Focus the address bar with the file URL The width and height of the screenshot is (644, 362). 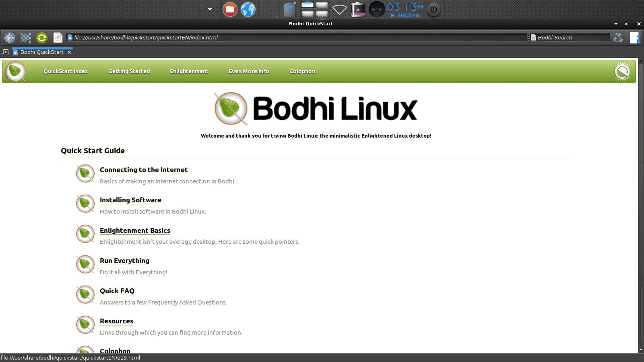click(x=297, y=37)
